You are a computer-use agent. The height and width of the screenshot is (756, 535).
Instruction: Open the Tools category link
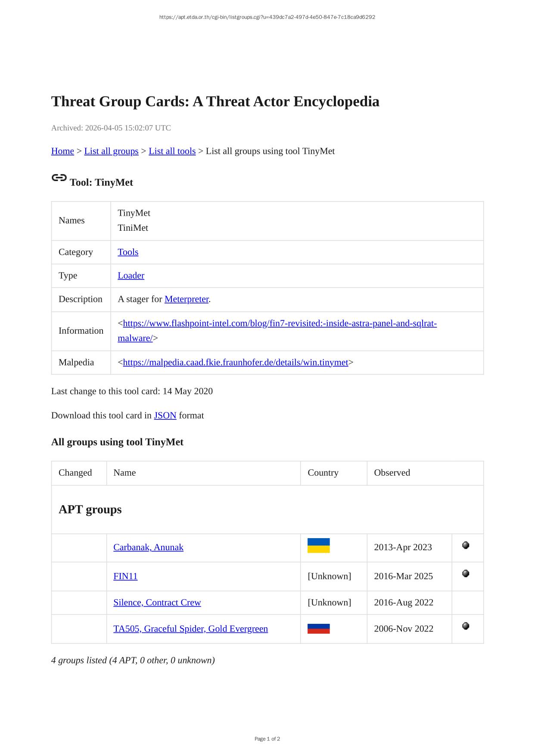[128, 252]
